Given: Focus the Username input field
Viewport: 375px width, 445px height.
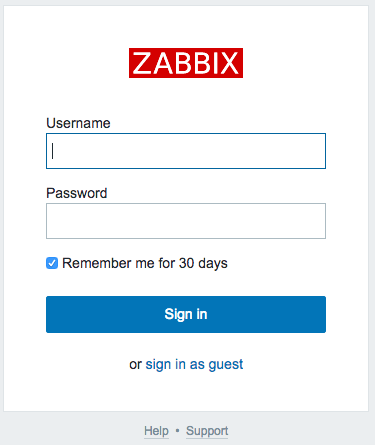Looking at the screenshot, I should coord(186,151).
